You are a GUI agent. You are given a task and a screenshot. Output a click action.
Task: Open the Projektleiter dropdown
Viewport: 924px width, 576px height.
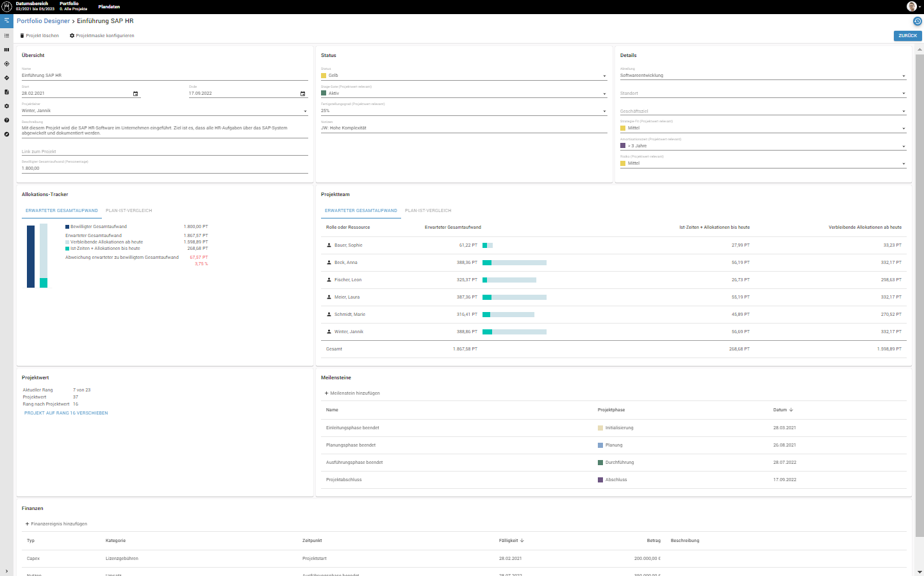point(165,111)
